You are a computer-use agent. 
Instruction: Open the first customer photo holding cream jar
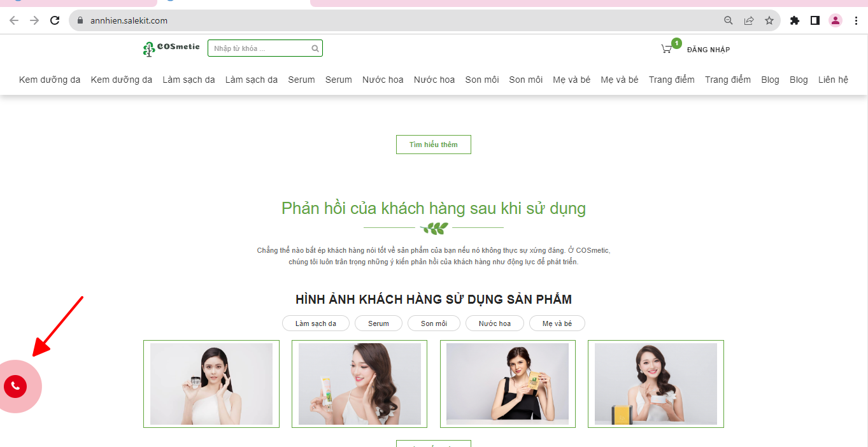(x=211, y=384)
